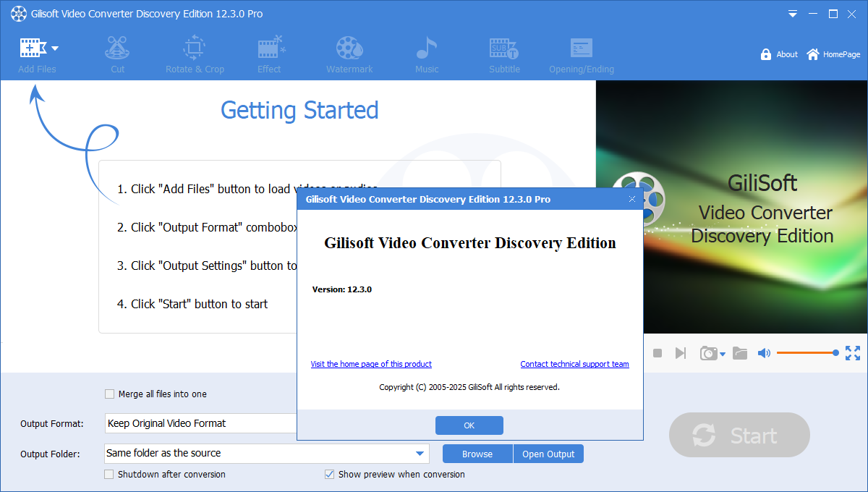Uncheck Show preview when conversion

[x=330, y=475]
